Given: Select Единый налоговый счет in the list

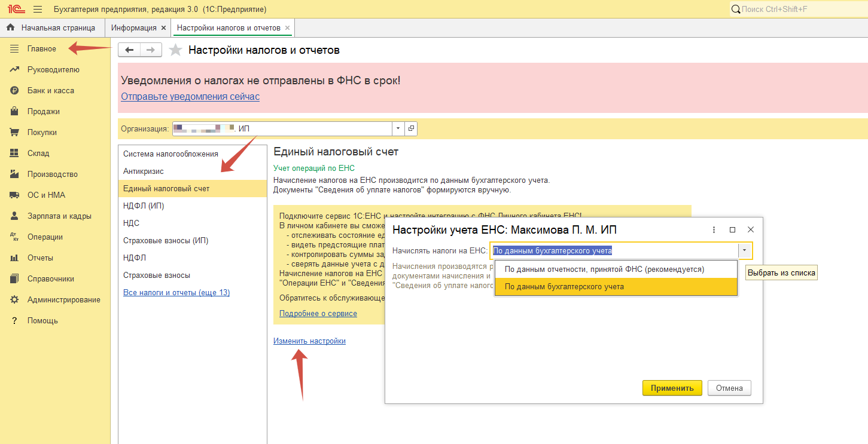Looking at the screenshot, I should coord(193,188).
